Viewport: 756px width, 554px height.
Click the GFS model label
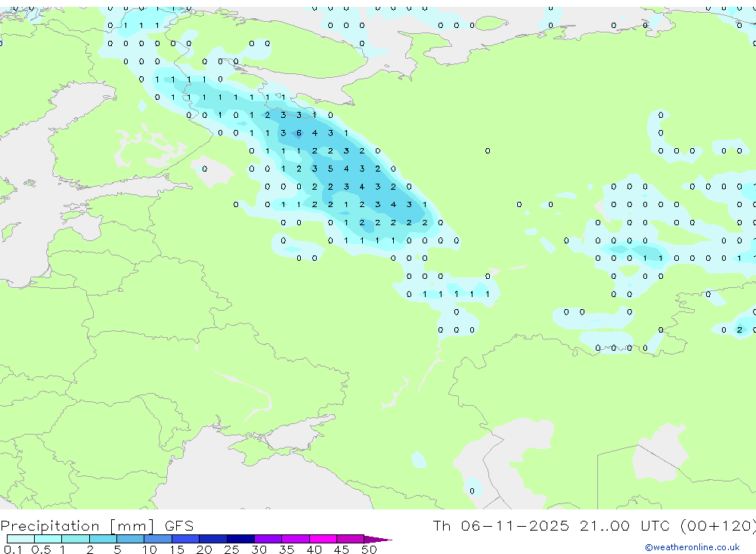(179, 525)
